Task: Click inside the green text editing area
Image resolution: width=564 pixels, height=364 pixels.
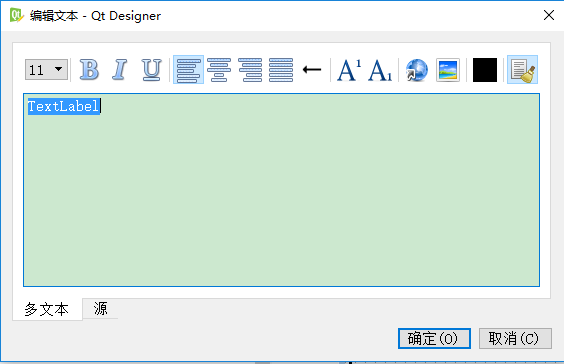Action: click(x=281, y=190)
